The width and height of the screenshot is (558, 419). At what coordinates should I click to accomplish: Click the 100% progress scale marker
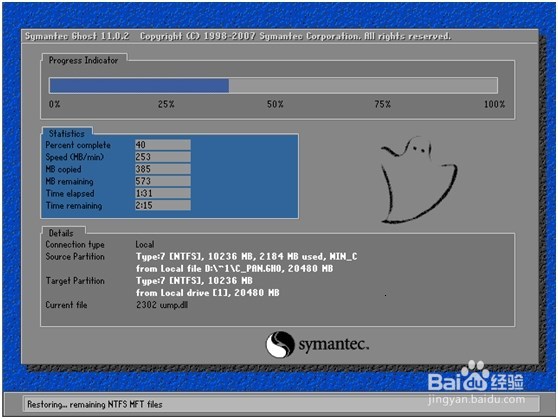pyautogui.click(x=494, y=104)
